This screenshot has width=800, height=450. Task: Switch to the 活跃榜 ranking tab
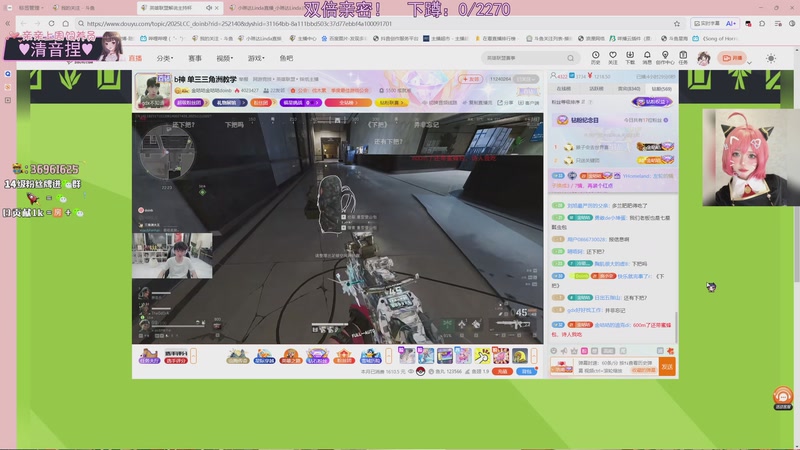(x=596, y=89)
